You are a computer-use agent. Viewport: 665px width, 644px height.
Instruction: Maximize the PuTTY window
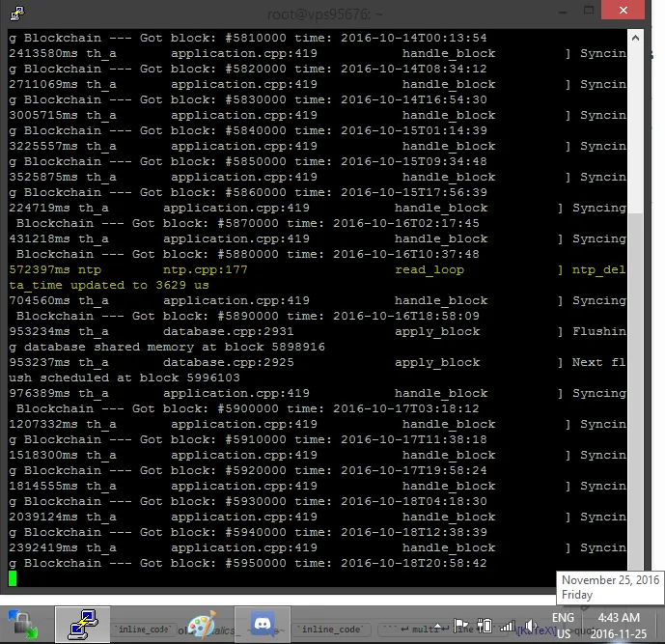tap(589, 10)
